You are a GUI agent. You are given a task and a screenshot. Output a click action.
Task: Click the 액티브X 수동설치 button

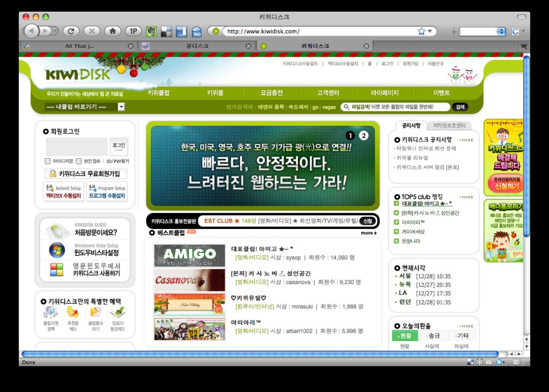(x=63, y=191)
